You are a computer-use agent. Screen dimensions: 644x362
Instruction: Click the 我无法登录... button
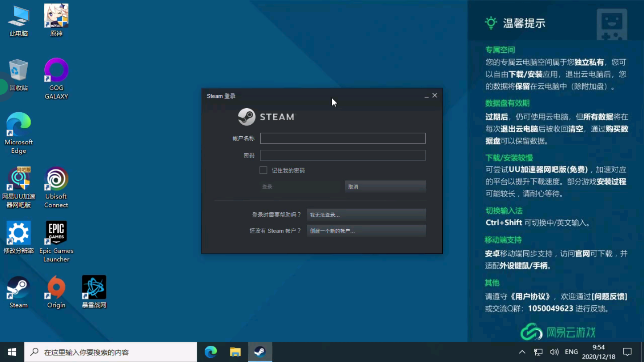(366, 215)
